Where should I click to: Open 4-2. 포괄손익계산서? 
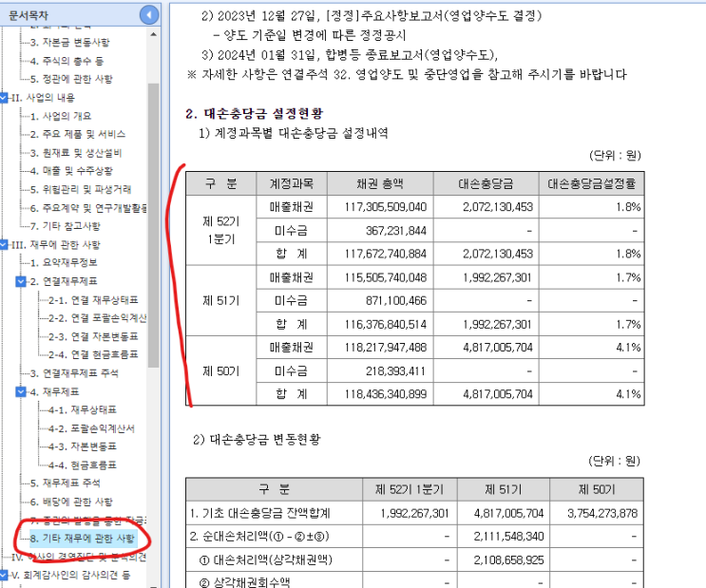point(91,428)
